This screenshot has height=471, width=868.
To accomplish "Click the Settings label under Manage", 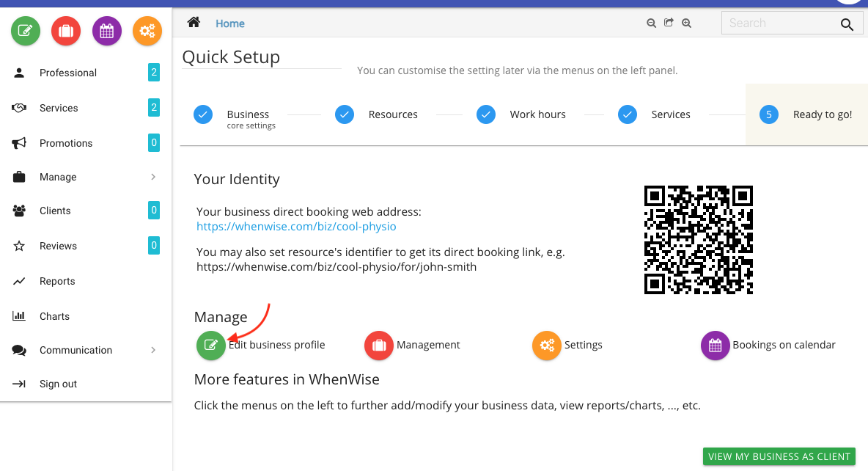I will tap(583, 345).
